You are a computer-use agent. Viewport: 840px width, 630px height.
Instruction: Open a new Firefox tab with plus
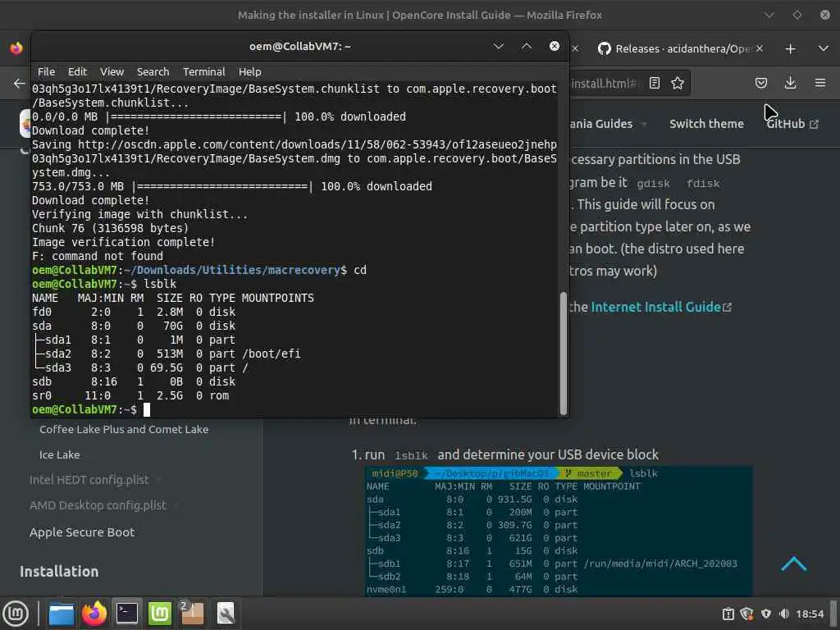click(x=790, y=48)
